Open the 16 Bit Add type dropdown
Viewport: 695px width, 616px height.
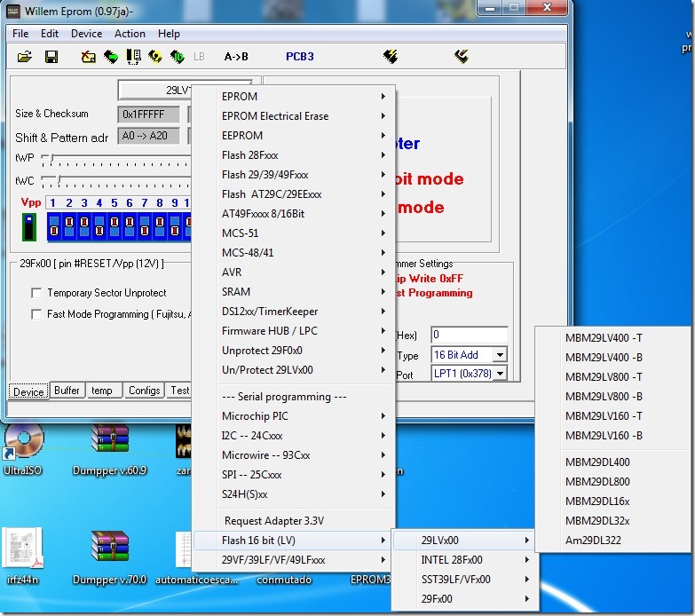click(500, 355)
